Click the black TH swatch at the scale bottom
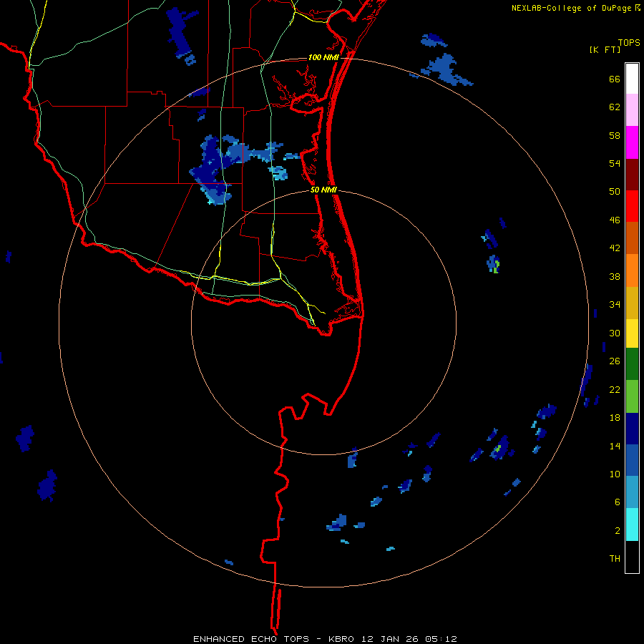644x644 pixels. [632, 557]
